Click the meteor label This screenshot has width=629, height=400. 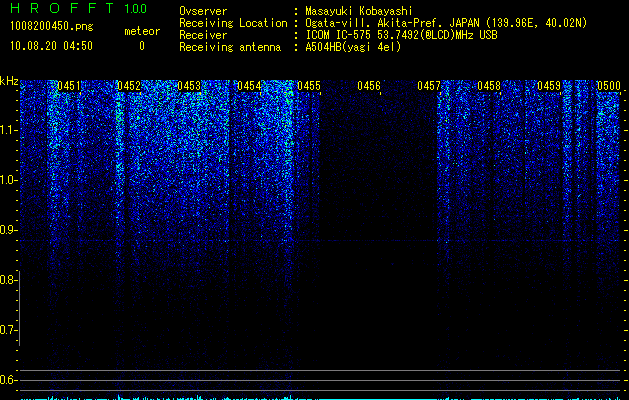point(142,31)
